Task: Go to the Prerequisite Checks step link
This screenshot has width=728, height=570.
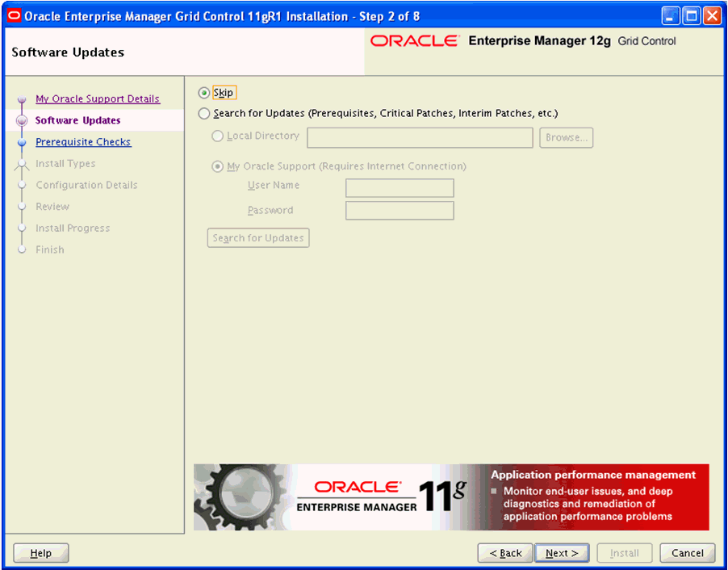Action: pos(84,142)
